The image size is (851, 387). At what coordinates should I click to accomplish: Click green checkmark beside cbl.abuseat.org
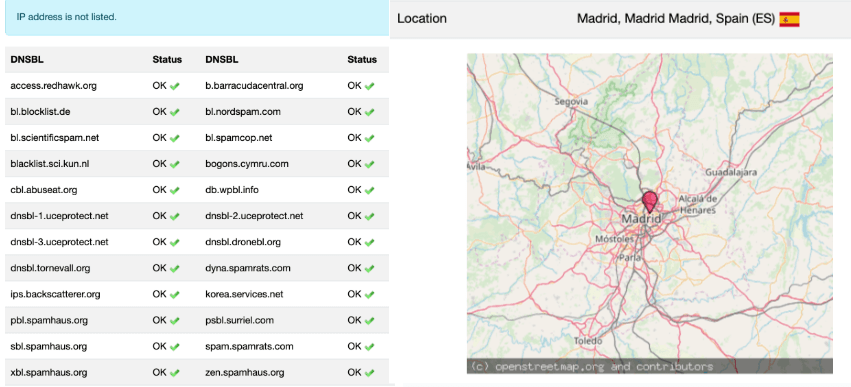[x=174, y=190]
